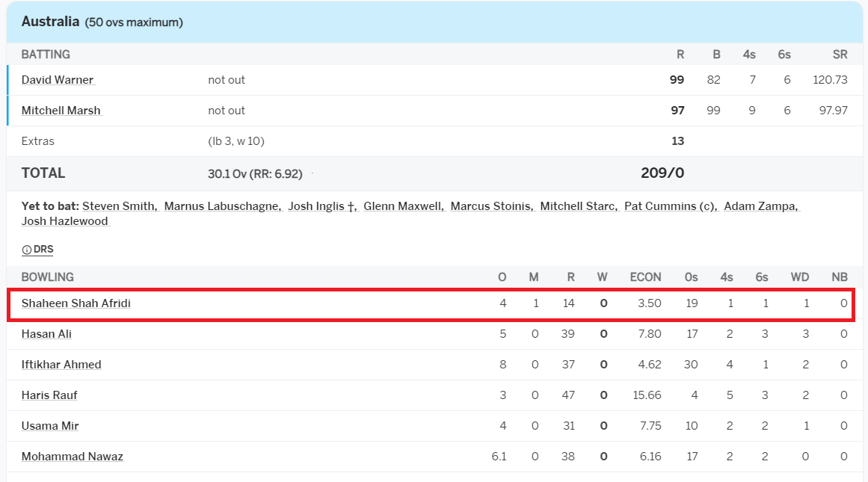Open the Josh Inglis link
The width and height of the screenshot is (868, 482).
click(x=322, y=206)
